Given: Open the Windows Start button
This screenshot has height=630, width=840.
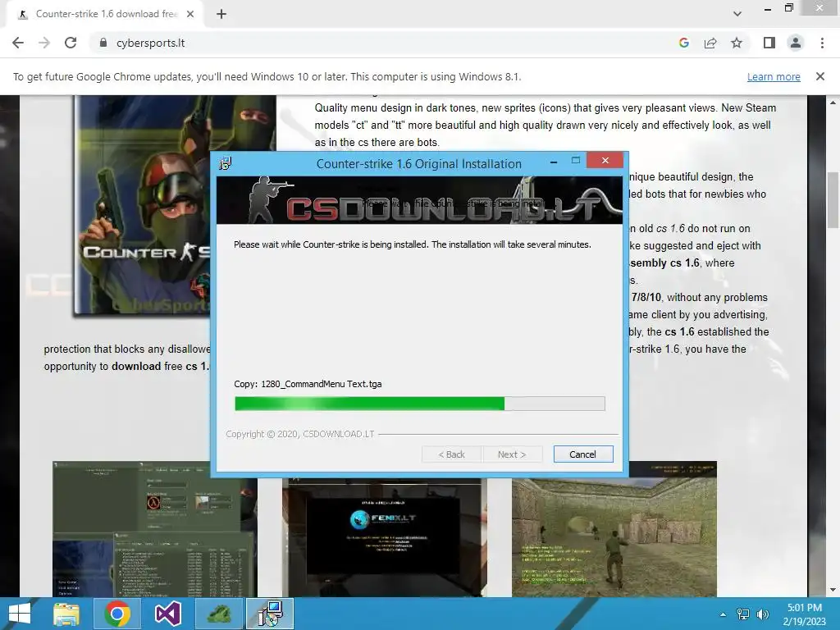Looking at the screenshot, I should (20, 614).
